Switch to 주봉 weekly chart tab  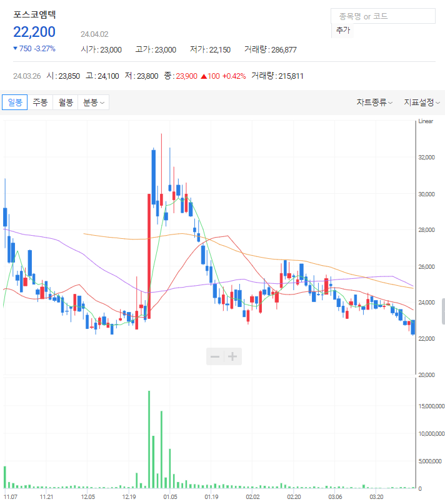click(x=40, y=102)
